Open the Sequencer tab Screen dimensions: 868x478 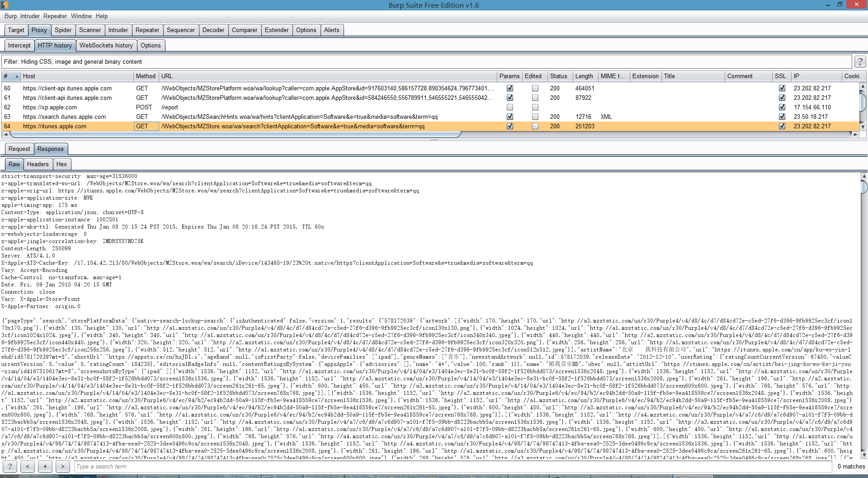181,30
